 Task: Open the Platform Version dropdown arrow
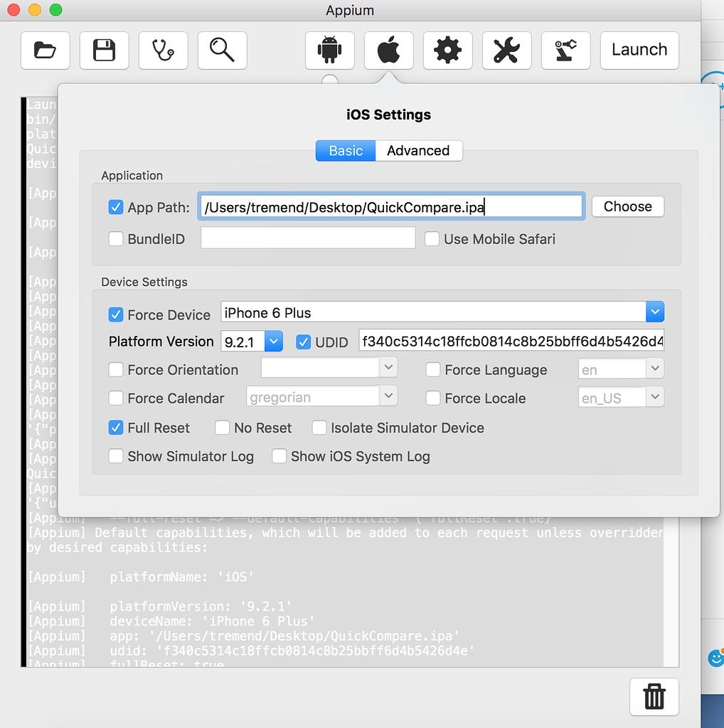pos(274,342)
